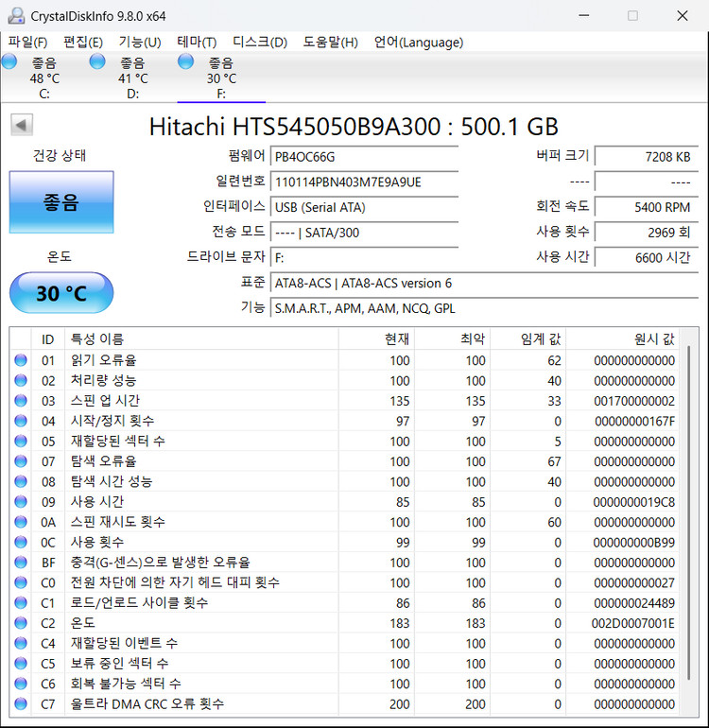The height and width of the screenshot is (728, 709).
Task: Click the features field S.M.A.R.T., APM, AAM
Action: 484,308
